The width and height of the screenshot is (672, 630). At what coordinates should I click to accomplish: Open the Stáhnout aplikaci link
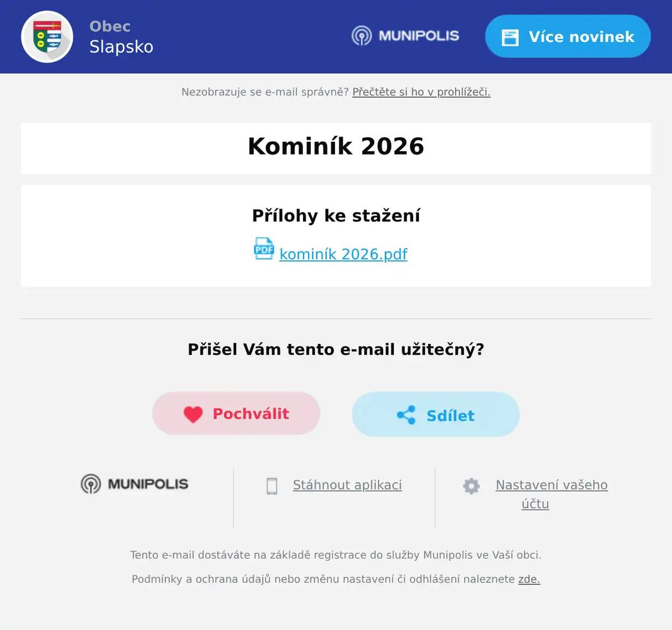[x=347, y=485]
